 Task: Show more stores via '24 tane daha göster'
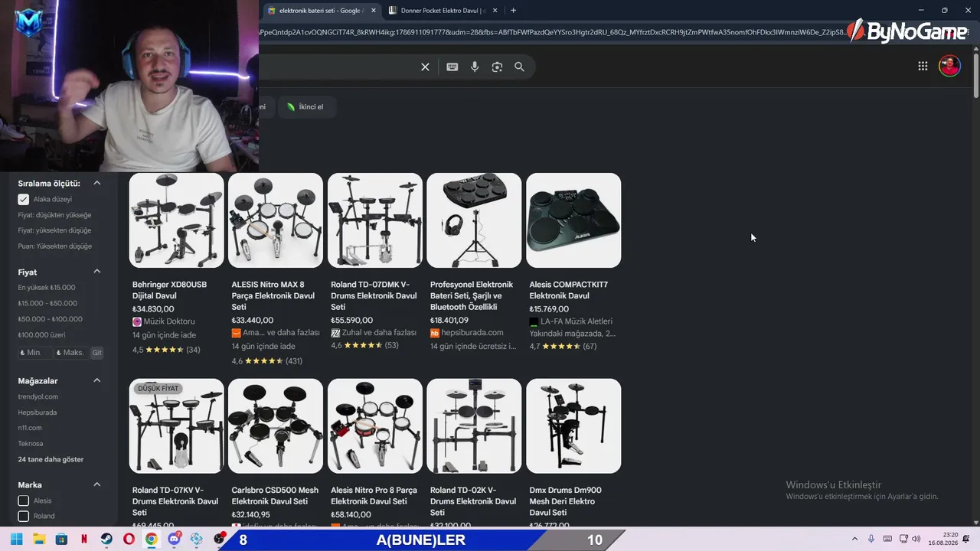(x=51, y=459)
